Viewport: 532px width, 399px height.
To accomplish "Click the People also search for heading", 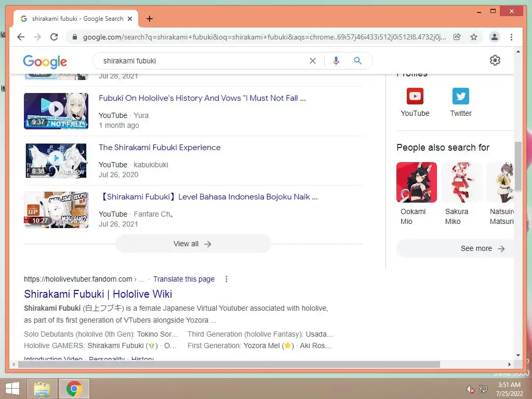I will 443,148.
